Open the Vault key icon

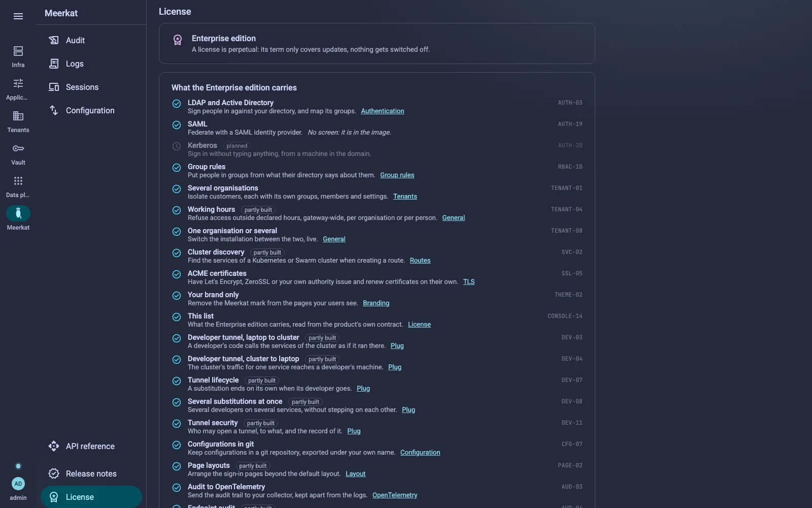(18, 148)
